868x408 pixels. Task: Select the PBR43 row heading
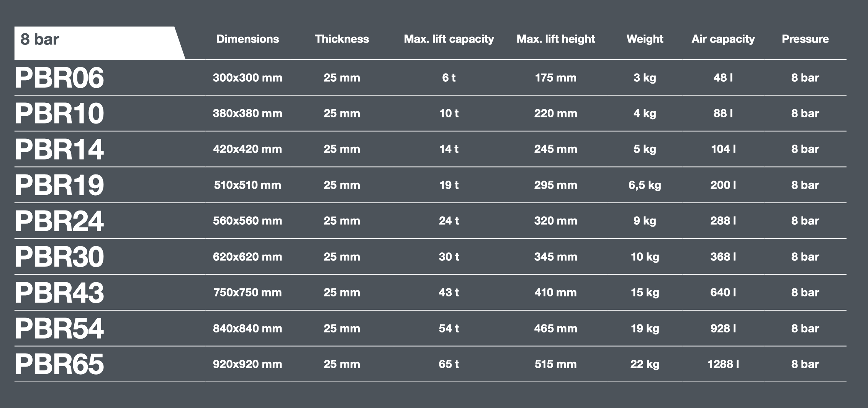pos(59,293)
